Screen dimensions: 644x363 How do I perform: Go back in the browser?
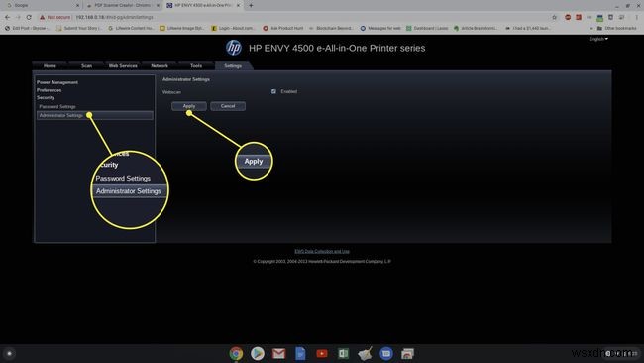point(7,17)
